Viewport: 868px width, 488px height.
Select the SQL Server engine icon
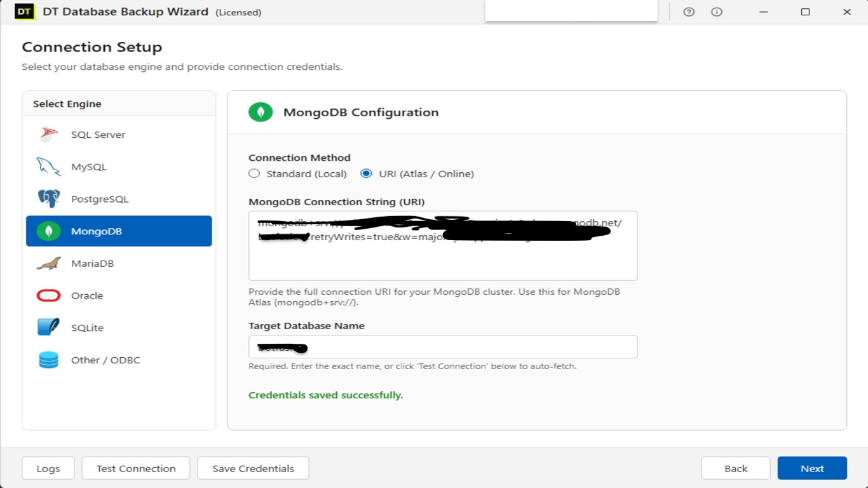pos(48,135)
